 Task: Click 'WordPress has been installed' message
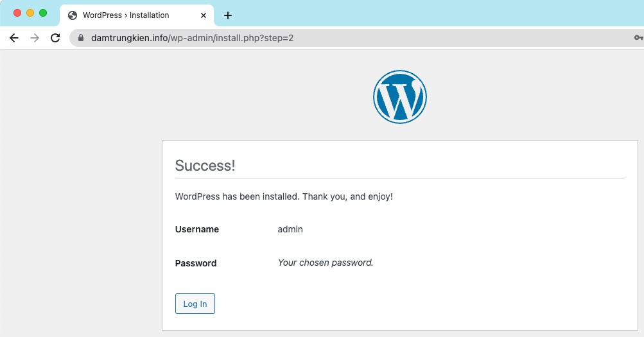coord(284,196)
